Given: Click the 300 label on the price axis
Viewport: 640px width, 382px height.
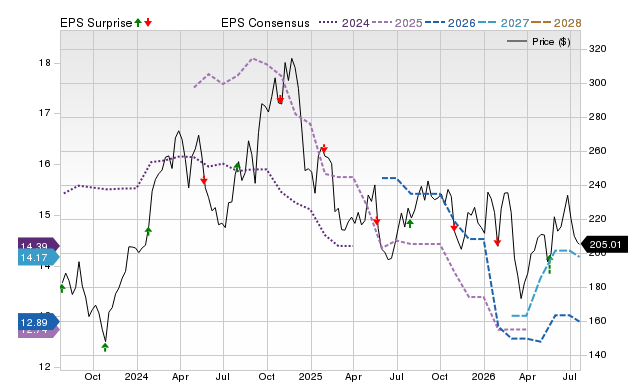Looking at the screenshot, I should click(x=598, y=83).
